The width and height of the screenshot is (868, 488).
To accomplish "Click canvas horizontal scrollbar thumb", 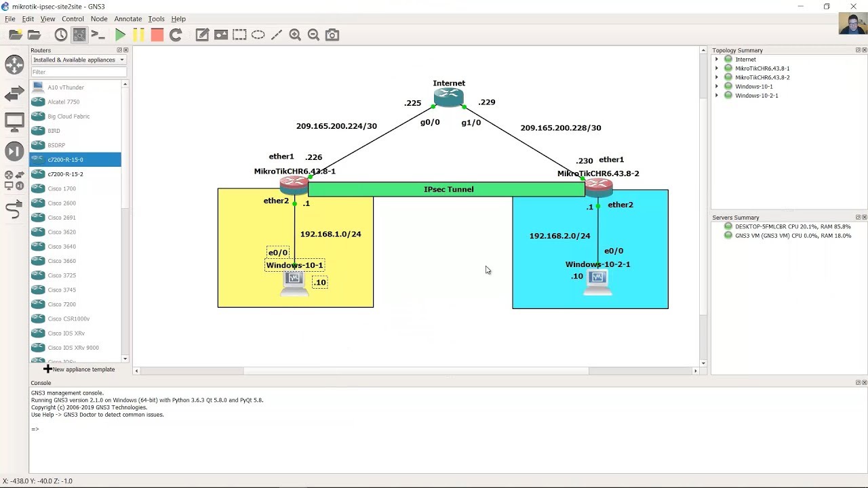I will click(x=416, y=371).
